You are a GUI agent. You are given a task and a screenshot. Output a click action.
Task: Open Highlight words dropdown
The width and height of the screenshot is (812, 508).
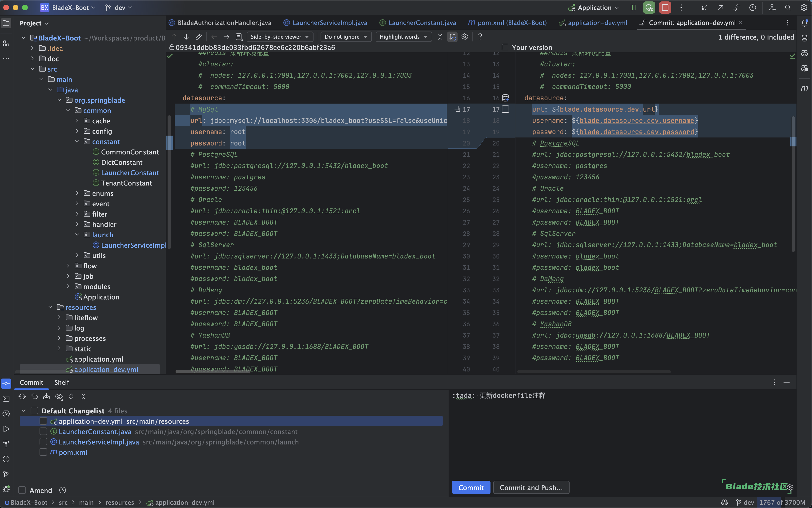pyautogui.click(x=404, y=37)
